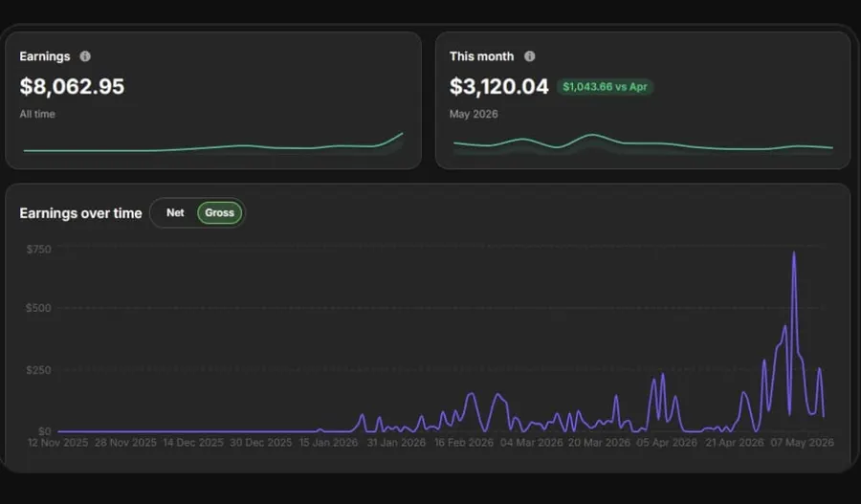The width and height of the screenshot is (861, 504).
Task: Click the 04 Mar 2026 axis date
Action: pos(532,443)
